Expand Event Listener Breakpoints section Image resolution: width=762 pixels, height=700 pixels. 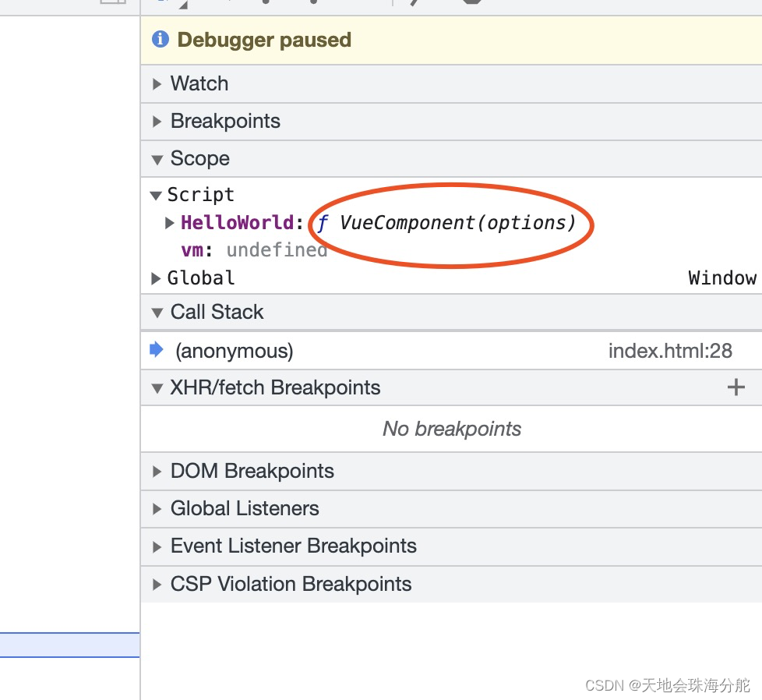[x=157, y=547]
